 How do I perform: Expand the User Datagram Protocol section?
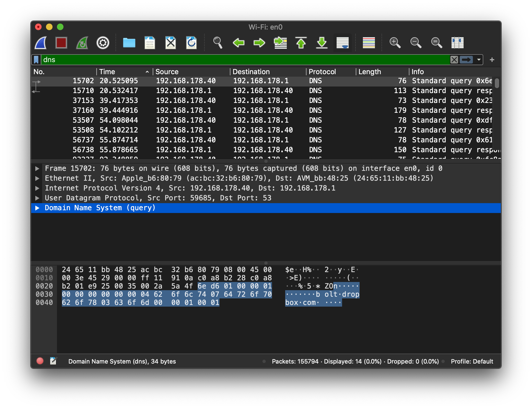38,198
